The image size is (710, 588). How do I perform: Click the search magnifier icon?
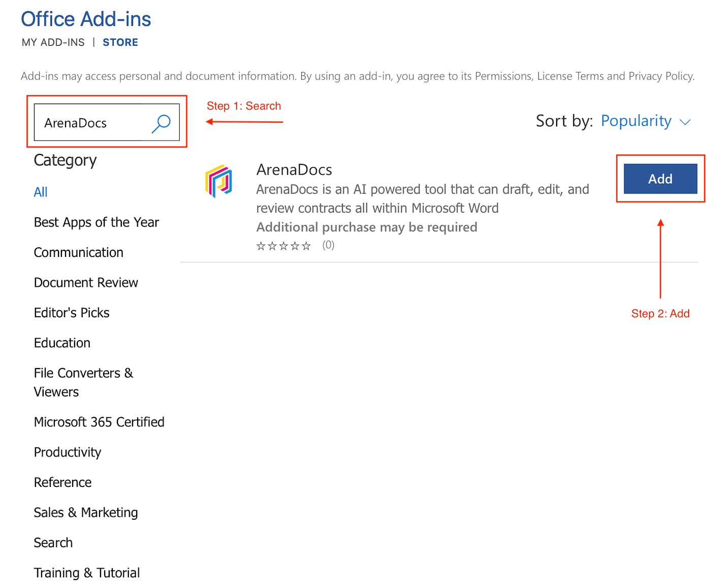click(162, 122)
